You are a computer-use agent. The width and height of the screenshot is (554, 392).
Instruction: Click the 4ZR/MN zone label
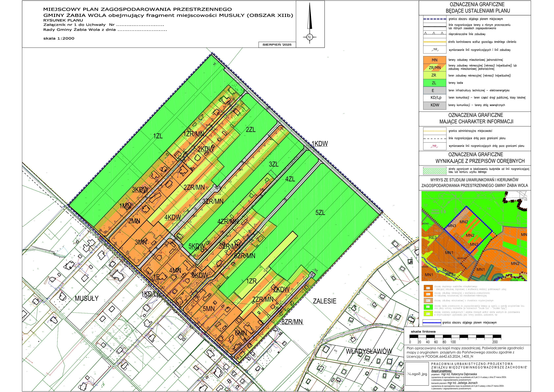pos(228,222)
